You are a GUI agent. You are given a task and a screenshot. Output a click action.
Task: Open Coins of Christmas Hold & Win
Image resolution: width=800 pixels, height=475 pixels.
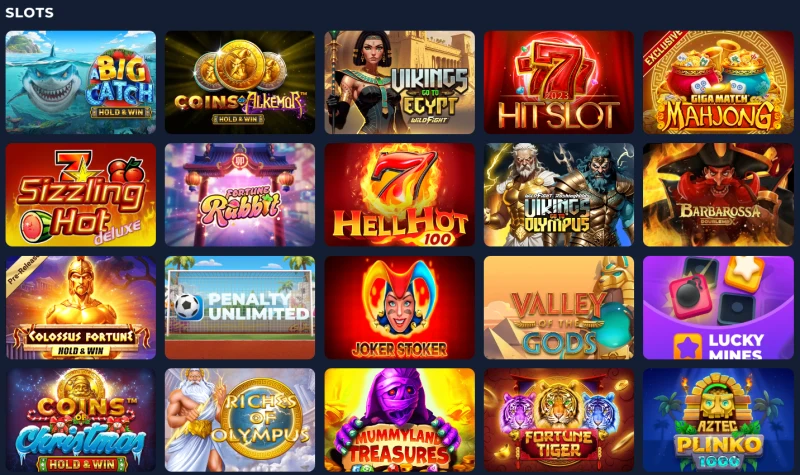click(x=81, y=420)
